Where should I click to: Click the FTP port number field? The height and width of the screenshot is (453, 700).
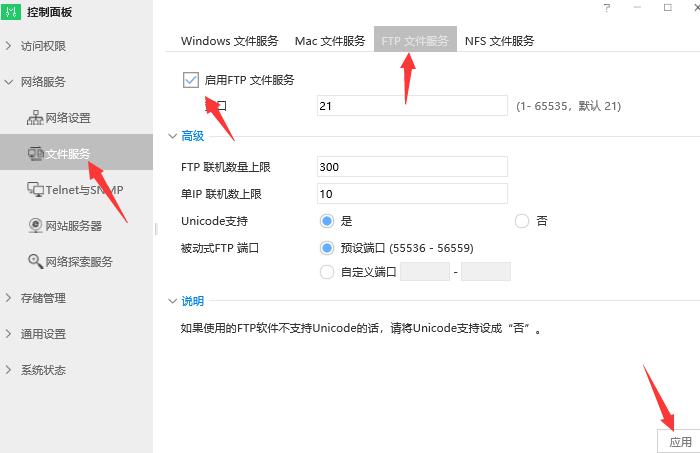click(x=411, y=106)
